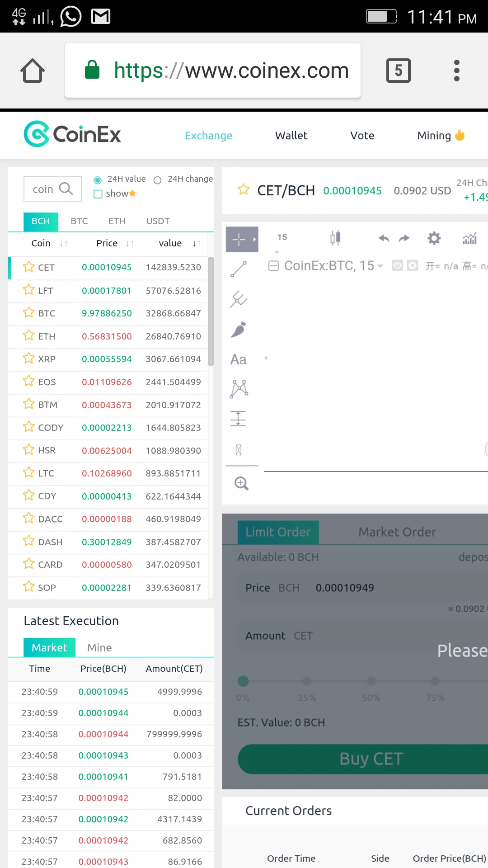
Task: Open chart settings gear
Action: (x=434, y=238)
